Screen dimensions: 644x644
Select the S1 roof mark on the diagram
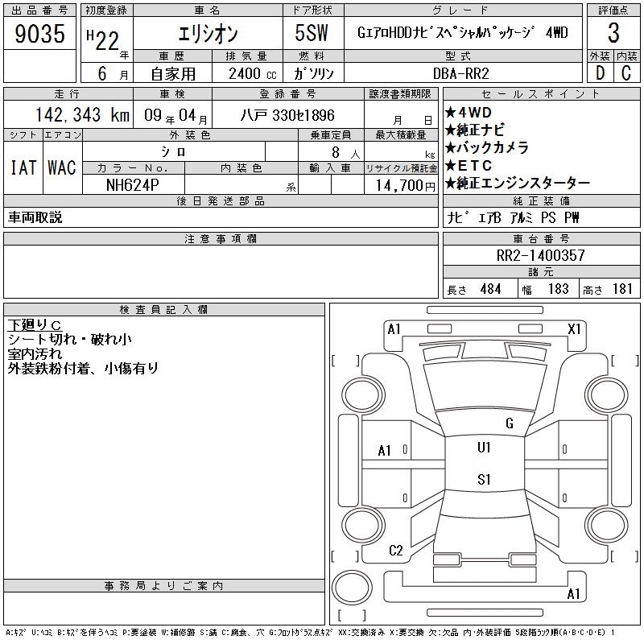pyautogui.click(x=485, y=479)
